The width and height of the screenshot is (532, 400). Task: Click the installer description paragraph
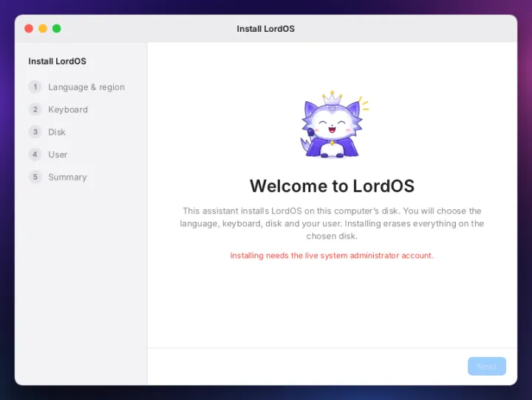coord(332,223)
